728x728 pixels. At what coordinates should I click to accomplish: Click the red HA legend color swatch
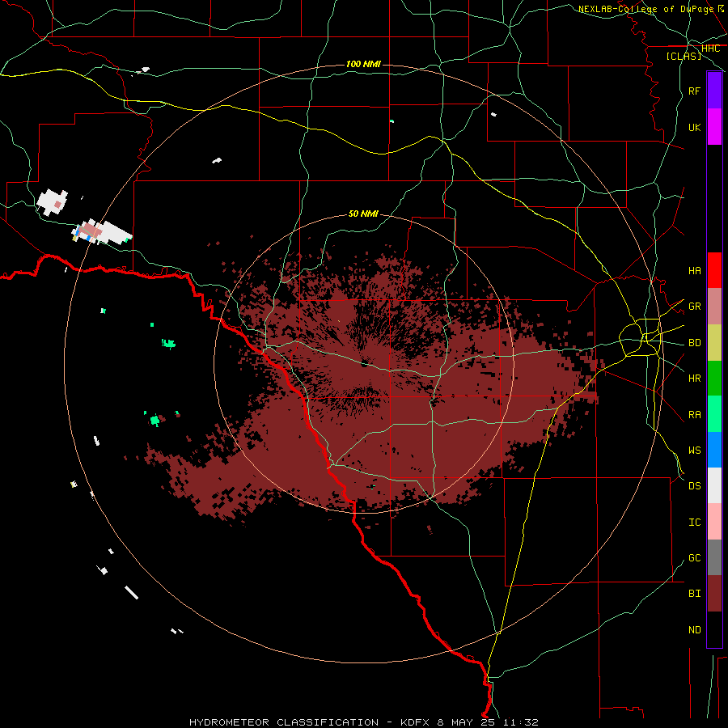714,270
